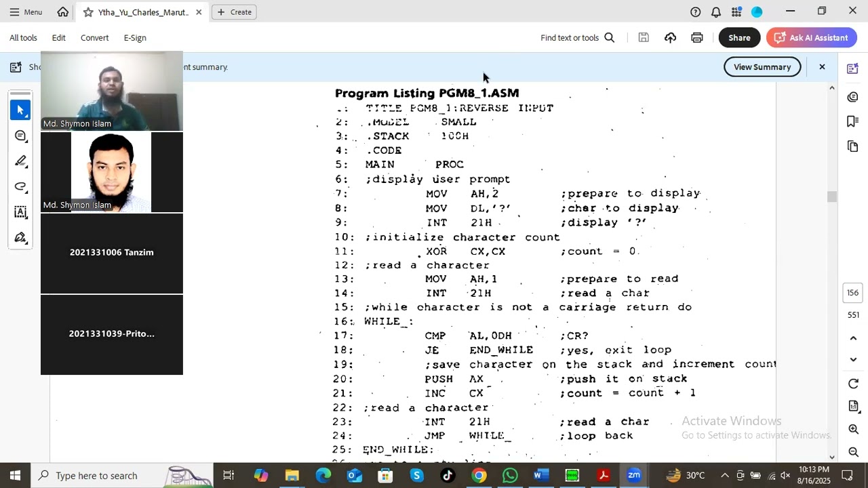Open the Help question mark icon
Image resolution: width=868 pixels, height=488 pixels.
pyautogui.click(x=696, y=12)
